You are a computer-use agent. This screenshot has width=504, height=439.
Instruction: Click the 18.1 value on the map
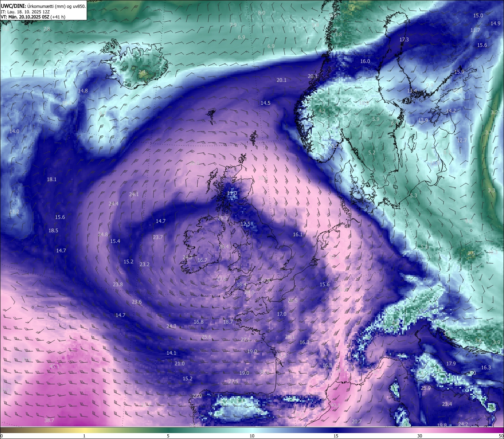click(52, 180)
